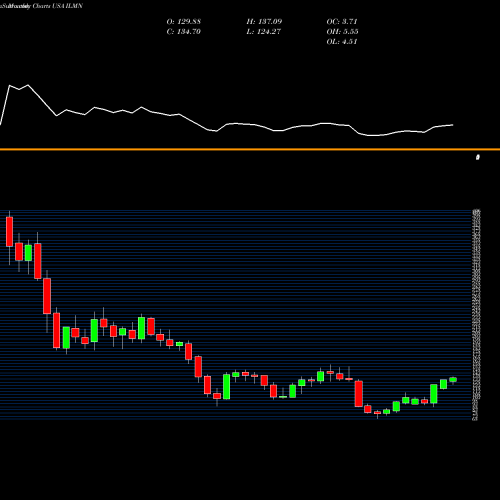Click the 'Charts USA ILMN' title text
The height and width of the screenshot is (500, 500).
click(57, 6)
